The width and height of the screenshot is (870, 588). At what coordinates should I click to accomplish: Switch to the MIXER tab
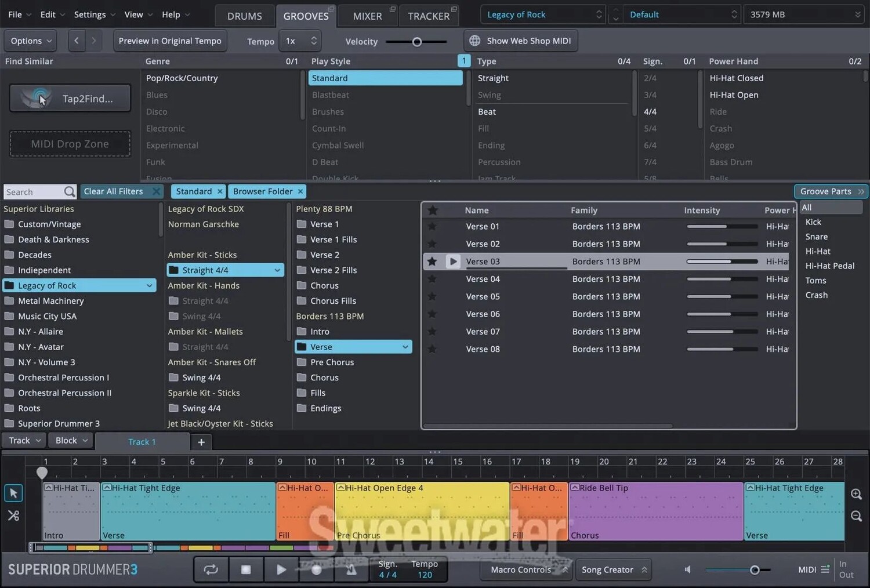367,16
